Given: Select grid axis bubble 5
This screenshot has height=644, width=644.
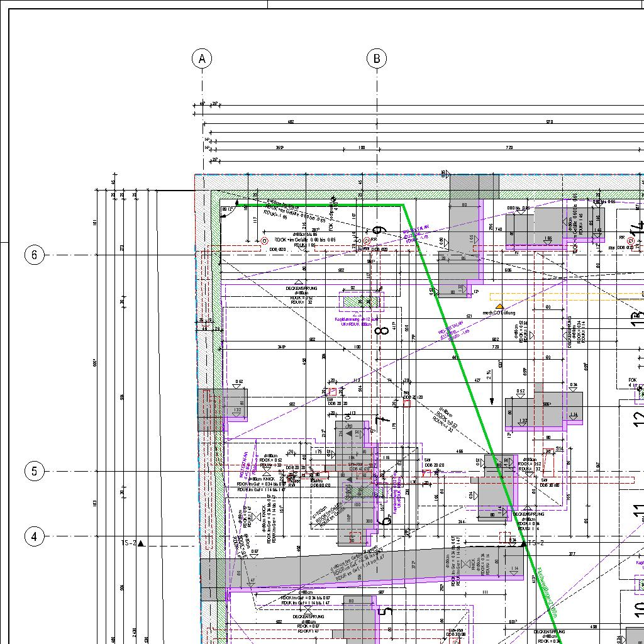Looking at the screenshot, I should pyautogui.click(x=34, y=470).
